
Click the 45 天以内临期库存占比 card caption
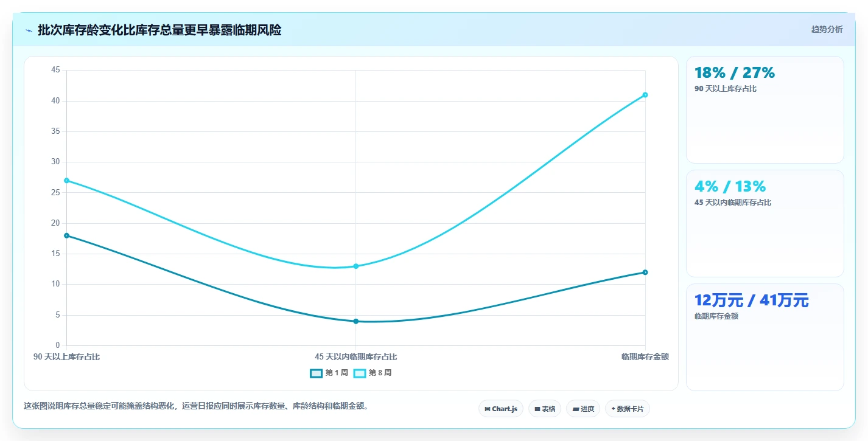tap(733, 203)
